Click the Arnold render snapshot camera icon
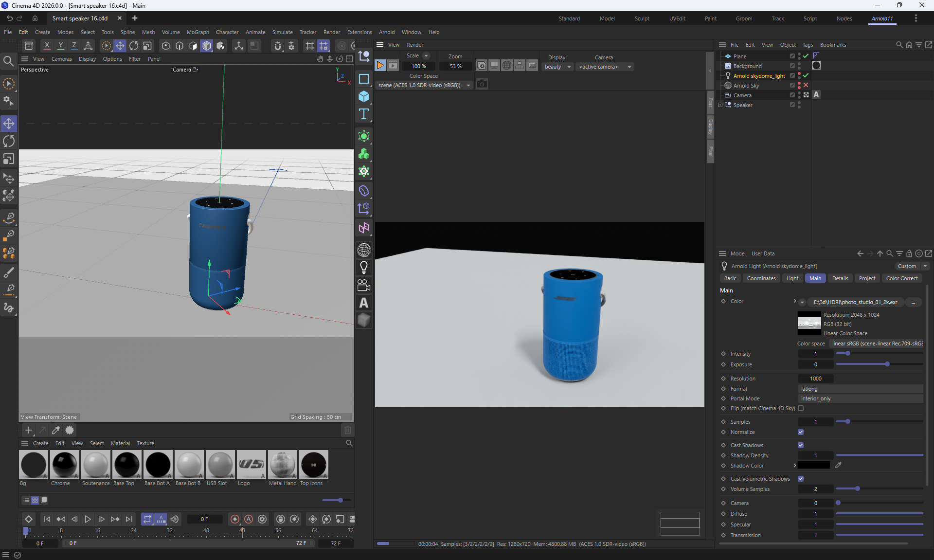Image resolution: width=934 pixels, height=560 pixels. pos(482,84)
